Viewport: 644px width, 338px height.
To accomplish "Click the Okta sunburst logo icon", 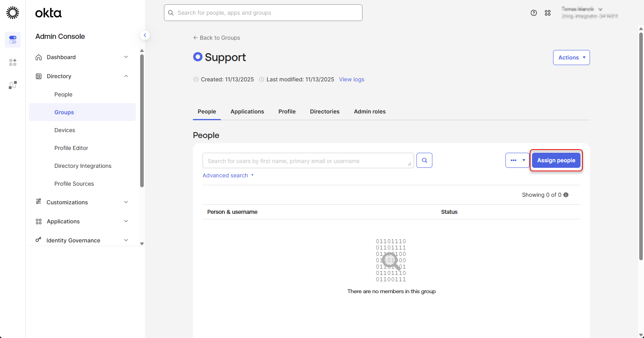I will (x=13, y=13).
